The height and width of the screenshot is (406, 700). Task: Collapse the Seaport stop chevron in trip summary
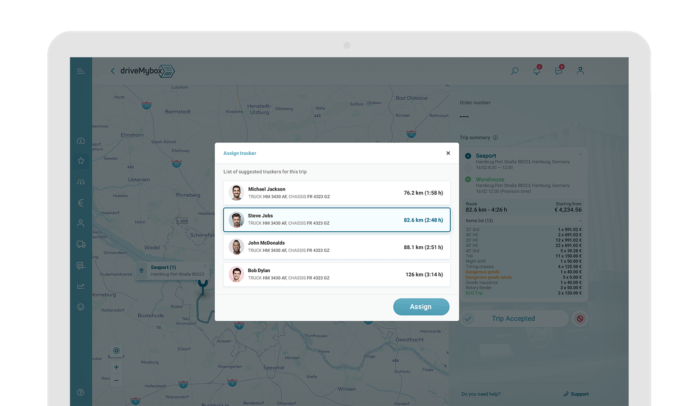click(x=580, y=155)
